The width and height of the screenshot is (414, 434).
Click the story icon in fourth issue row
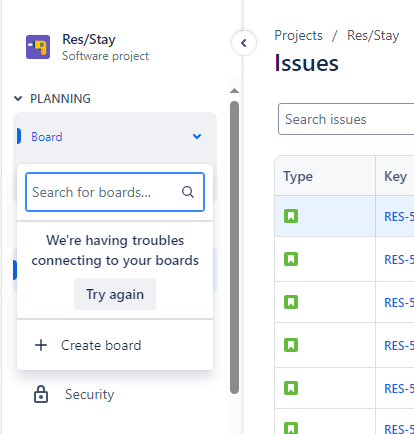291,345
